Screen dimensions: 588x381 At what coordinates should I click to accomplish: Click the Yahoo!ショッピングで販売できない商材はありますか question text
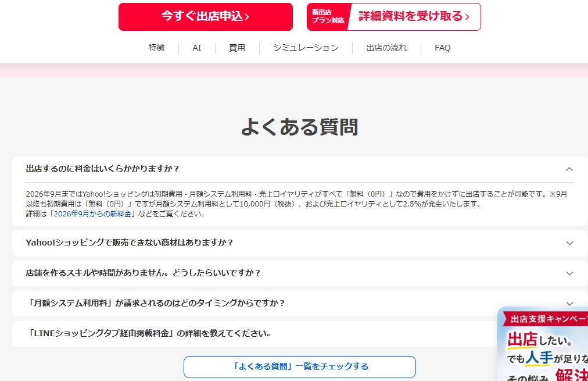click(130, 243)
